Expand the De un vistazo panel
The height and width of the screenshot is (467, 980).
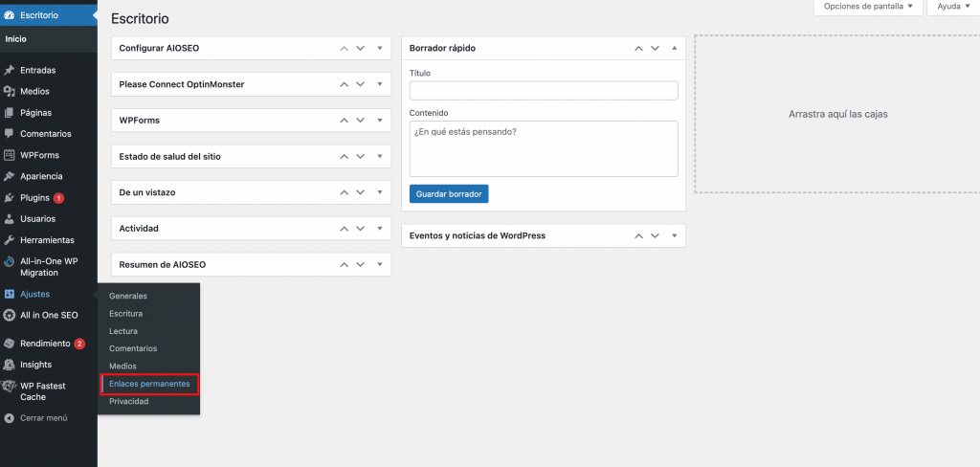tap(379, 192)
